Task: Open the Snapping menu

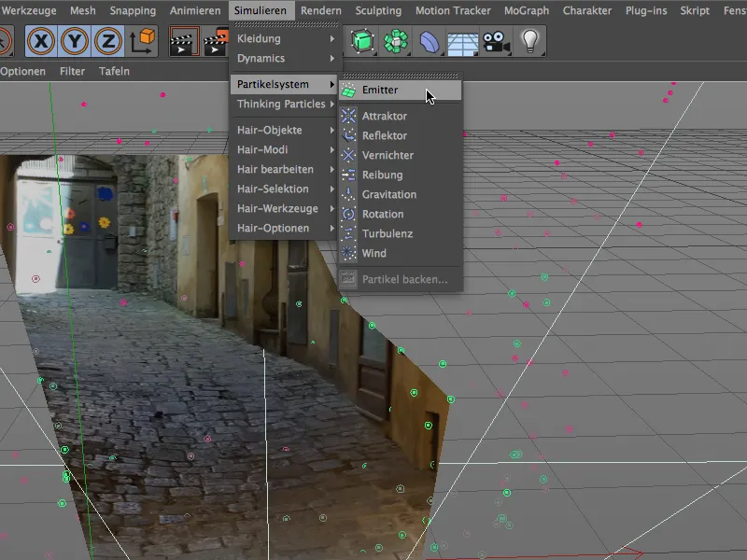Action: coord(133,10)
